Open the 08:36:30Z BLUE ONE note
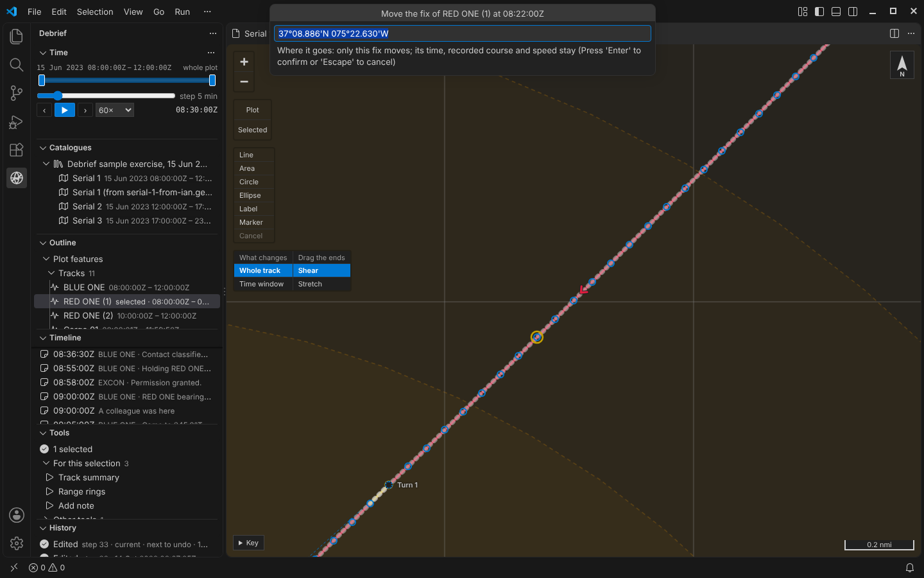The height and width of the screenshot is (578, 924). coord(126,355)
